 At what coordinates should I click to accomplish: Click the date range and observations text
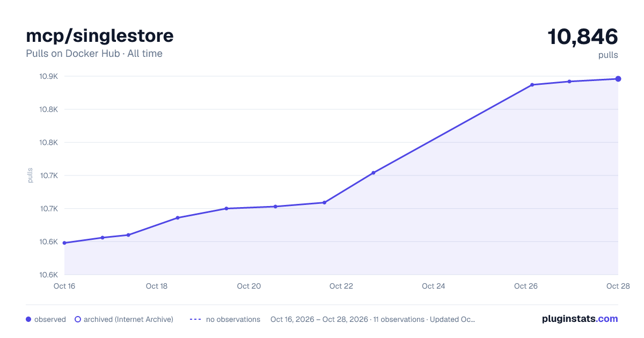coord(372,319)
